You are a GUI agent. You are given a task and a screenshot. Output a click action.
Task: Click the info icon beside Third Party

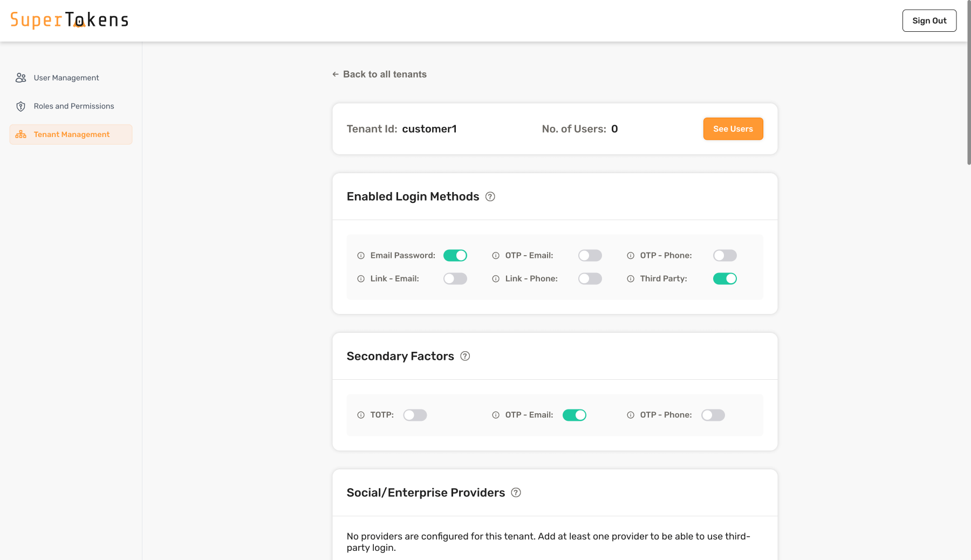tap(630, 278)
